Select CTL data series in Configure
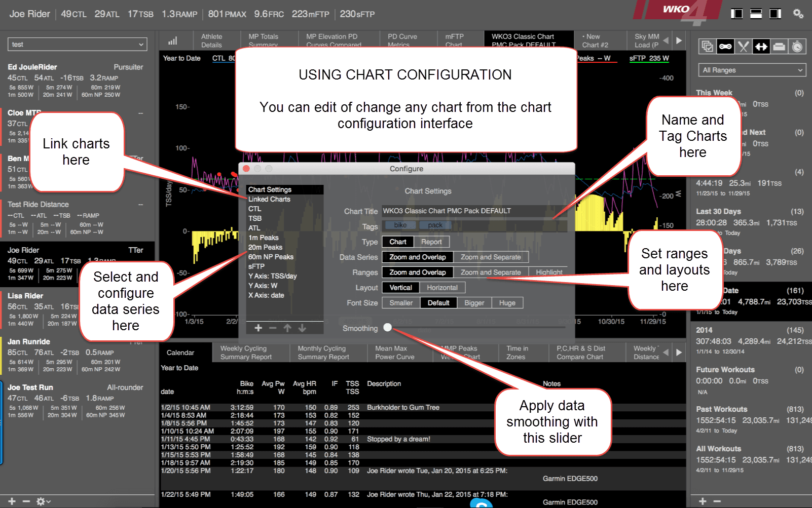The width and height of the screenshot is (812, 508). coord(284,209)
